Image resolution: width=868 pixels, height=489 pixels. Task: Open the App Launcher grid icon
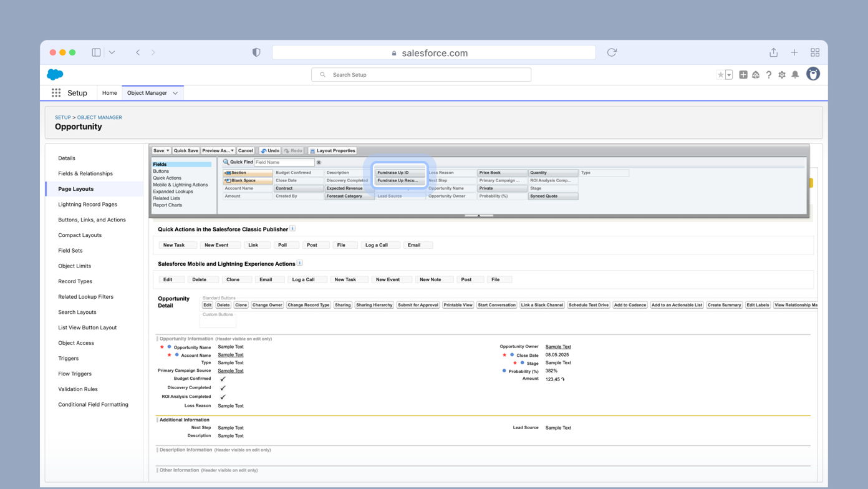tap(55, 93)
